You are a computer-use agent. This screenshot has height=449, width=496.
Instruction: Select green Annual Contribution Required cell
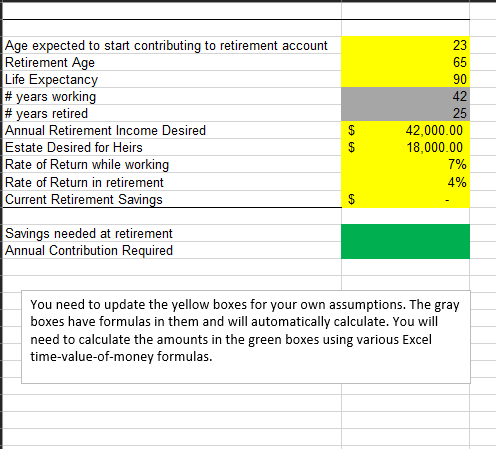[405, 250]
